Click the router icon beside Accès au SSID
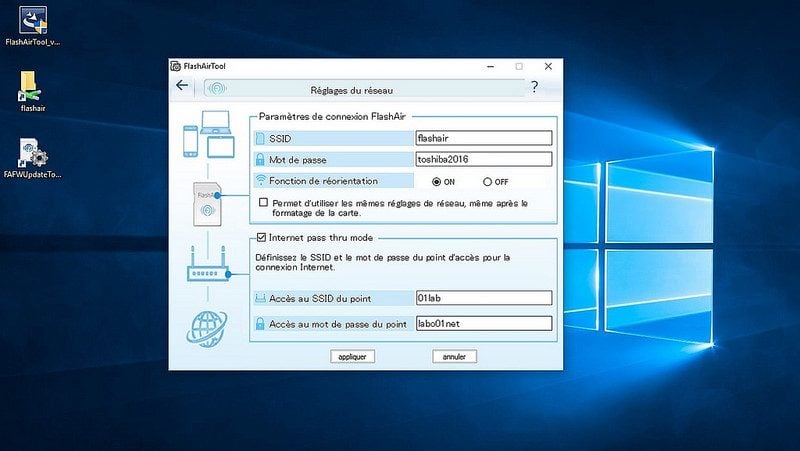800x451 pixels. [x=260, y=298]
